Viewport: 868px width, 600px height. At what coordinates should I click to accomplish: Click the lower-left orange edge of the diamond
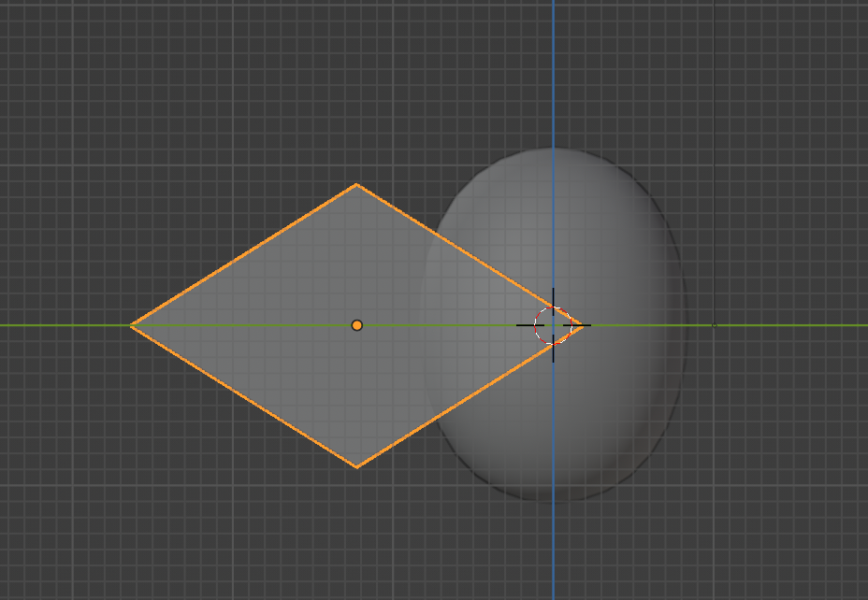243,395
